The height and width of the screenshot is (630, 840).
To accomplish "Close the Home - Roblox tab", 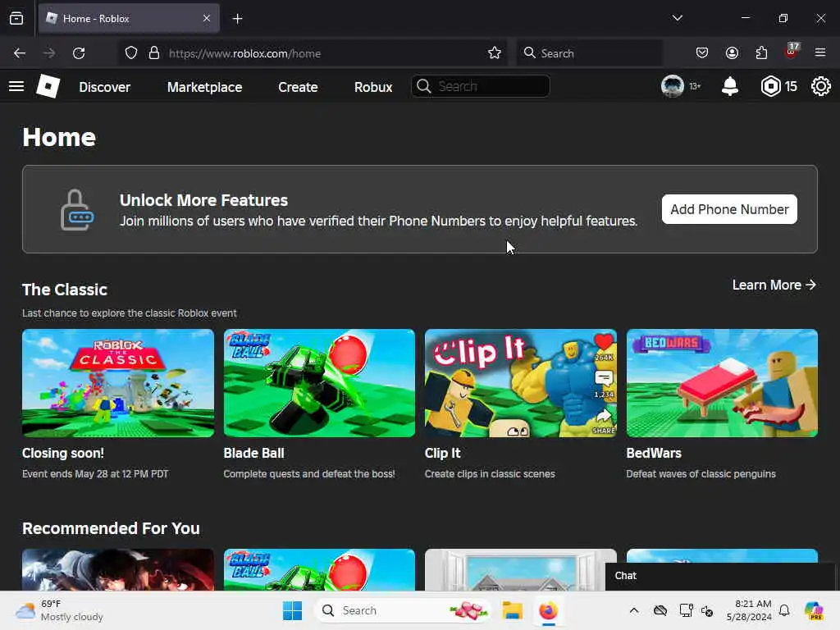I will tap(206, 18).
